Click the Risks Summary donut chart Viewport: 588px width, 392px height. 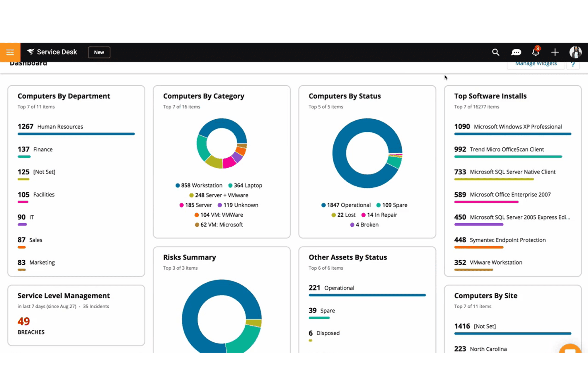(x=222, y=317)
